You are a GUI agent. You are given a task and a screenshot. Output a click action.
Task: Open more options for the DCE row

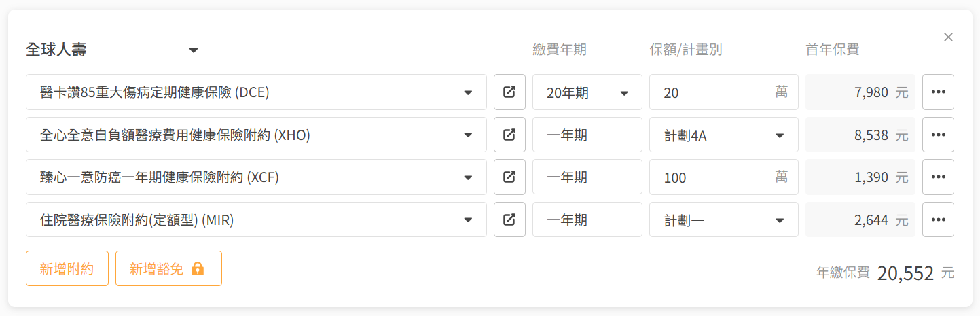pos(938,92)
